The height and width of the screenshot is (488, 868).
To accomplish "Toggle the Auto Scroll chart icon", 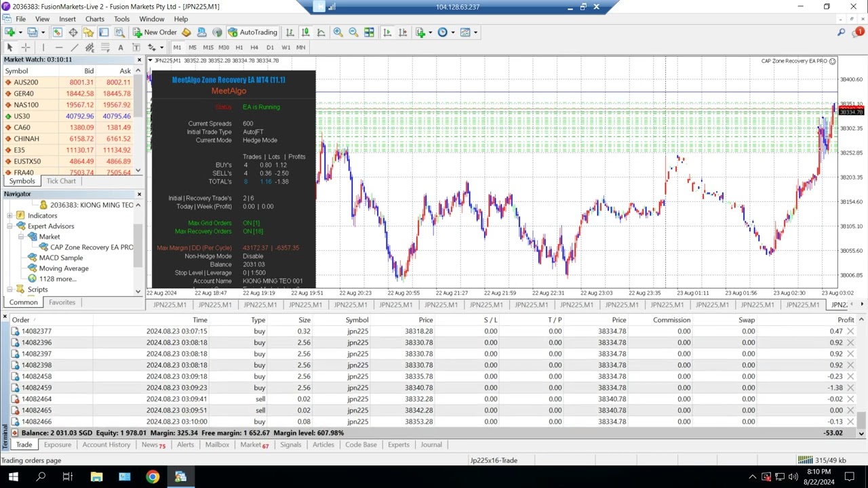I will 387,32.
